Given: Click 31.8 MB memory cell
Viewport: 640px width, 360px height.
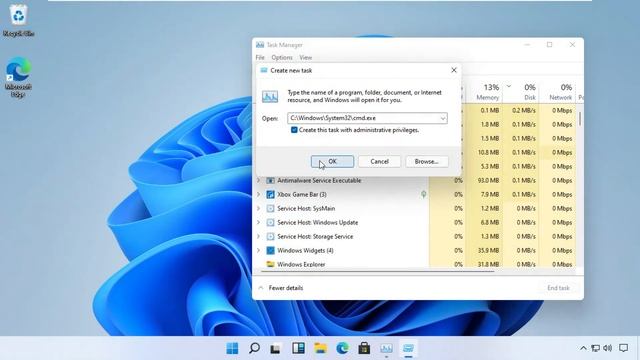Looking at the screenshot, I should click(x=488, y=264).
